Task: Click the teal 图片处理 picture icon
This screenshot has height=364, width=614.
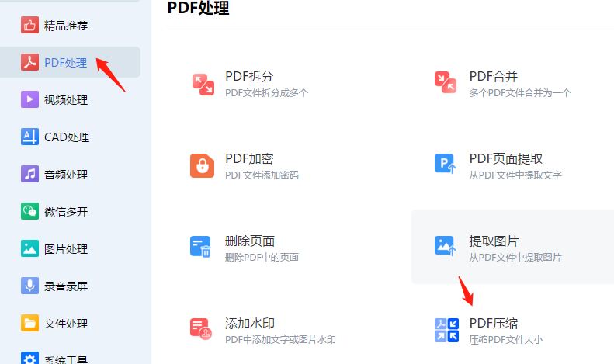Action: 29,248
